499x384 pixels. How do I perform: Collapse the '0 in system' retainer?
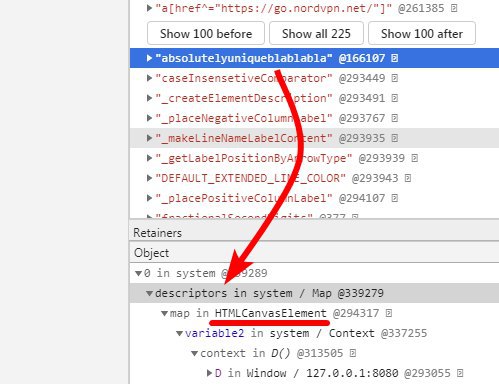138,273
